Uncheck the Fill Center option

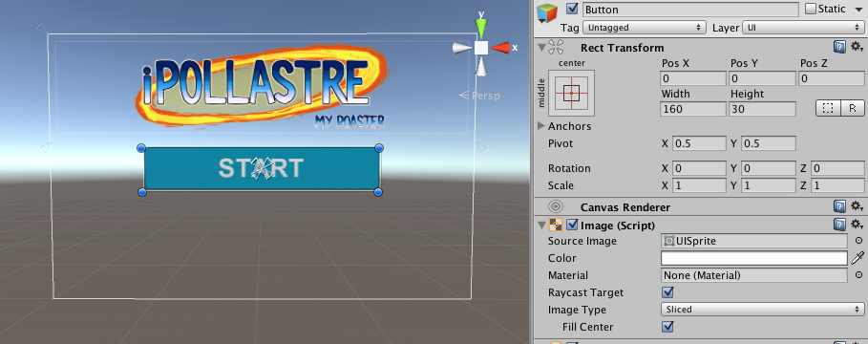click(x=667, y=327)
